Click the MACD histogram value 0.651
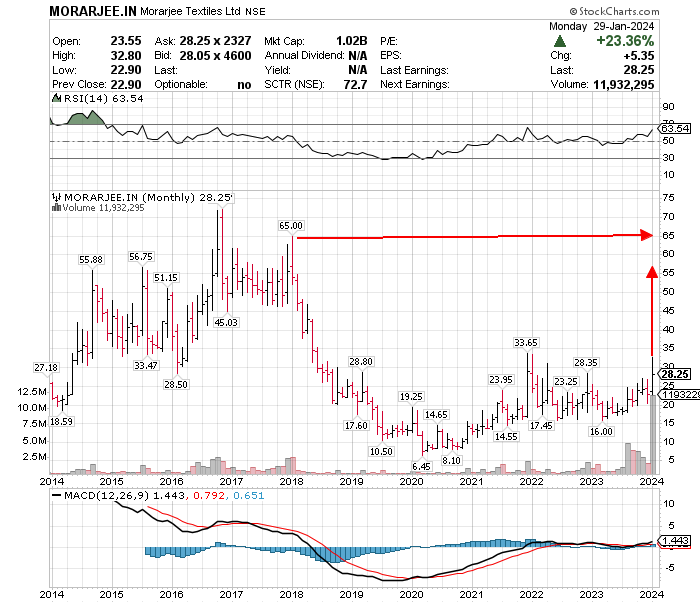700x603 pixels. pos(249,495)
